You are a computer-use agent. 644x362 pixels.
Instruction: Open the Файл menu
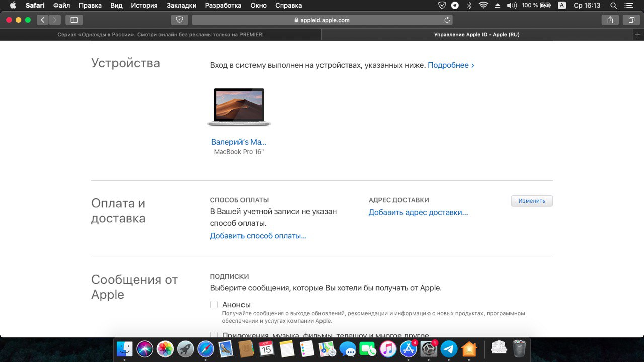click(x=62, y=6)
